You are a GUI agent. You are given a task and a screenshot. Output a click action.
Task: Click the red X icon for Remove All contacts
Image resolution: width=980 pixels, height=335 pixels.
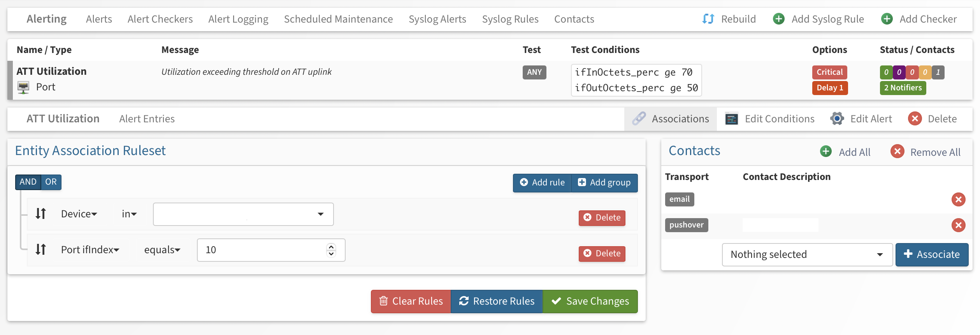click(x=897, y=151)
